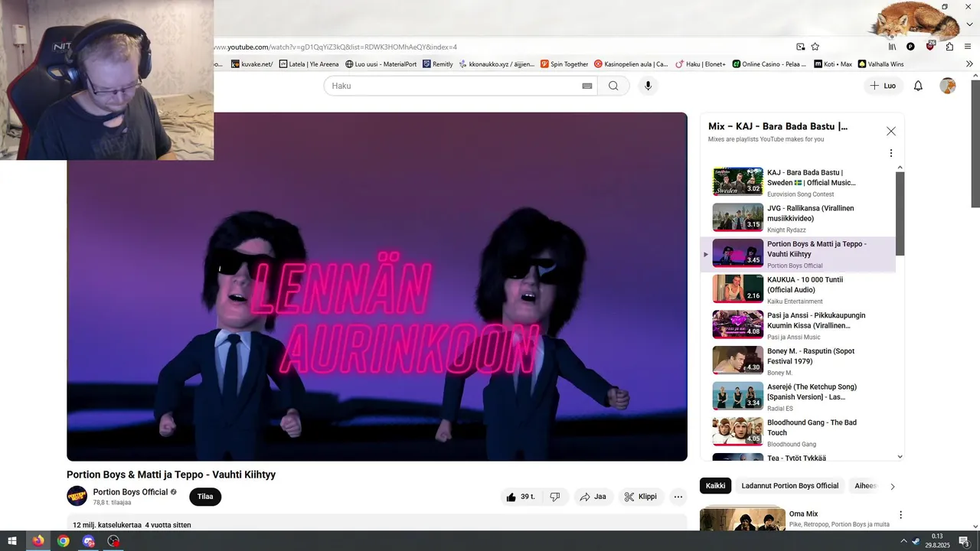This screenshot has height=551, width=980.
Task: Bookmark this page with star icon
Action: pyautogui.click(x=815, y=47)
